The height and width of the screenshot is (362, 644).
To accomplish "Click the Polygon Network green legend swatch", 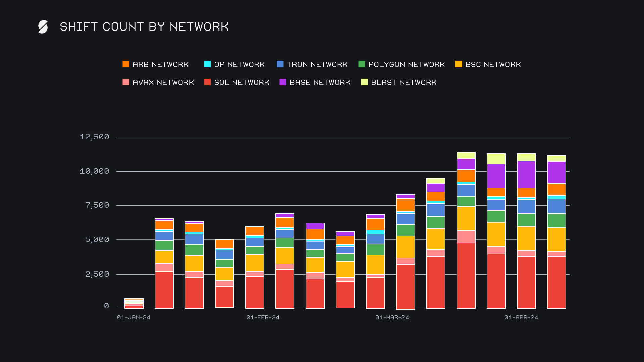I will tap(362, 64).
